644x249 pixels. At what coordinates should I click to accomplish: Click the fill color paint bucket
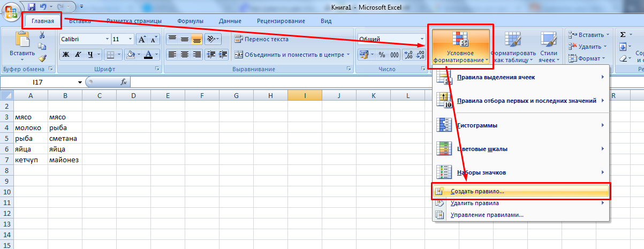point(130,55)
